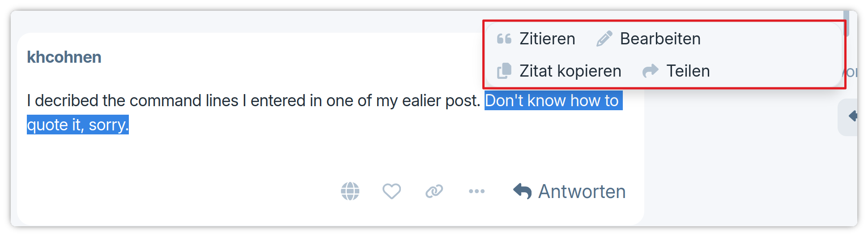Viewport: 868px width, 237px height.
Task: Click the scrollbar thumb at the top right
Action: click(x=846, y=23)
